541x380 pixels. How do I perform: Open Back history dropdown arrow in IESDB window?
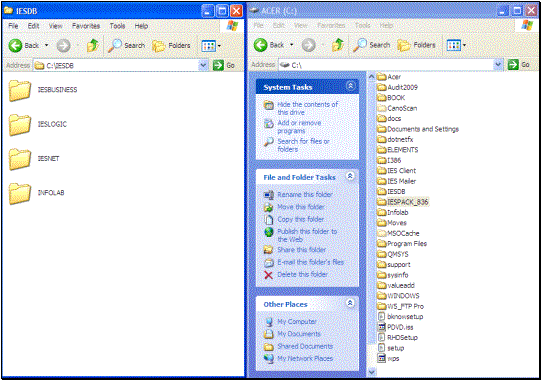coord(47,45)
